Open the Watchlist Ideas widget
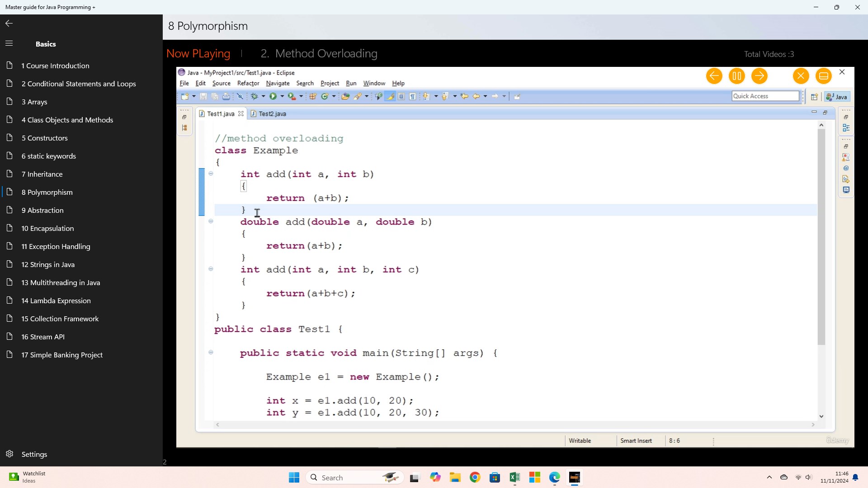Screen dimensions: 868x488 pos(27,477)
